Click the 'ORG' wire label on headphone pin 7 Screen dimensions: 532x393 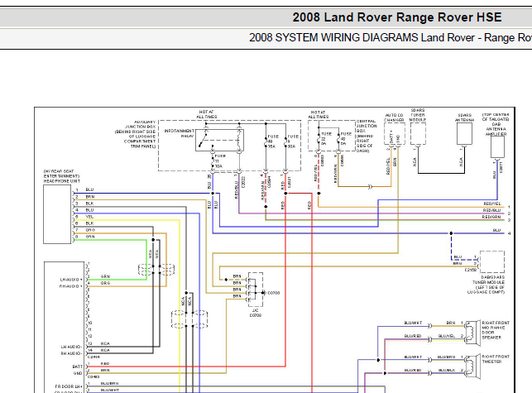click(x=90, y=230)
